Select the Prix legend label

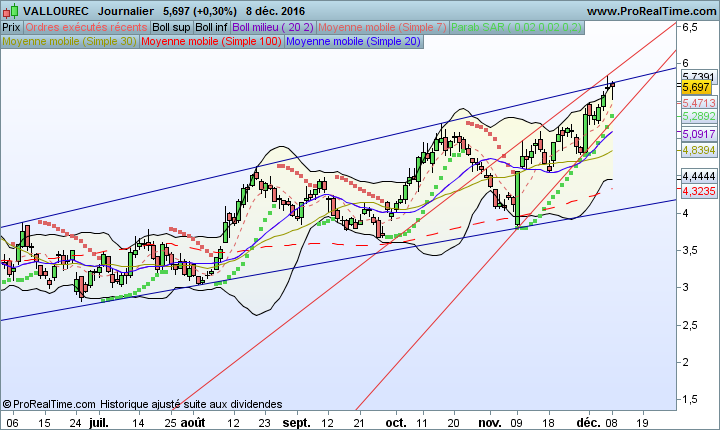[11, 28]
